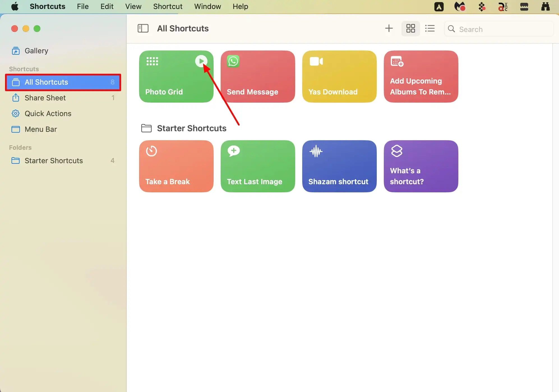Click the All Shortcuts window title
This screenshot has width=559, height=392.
(183, 29)
